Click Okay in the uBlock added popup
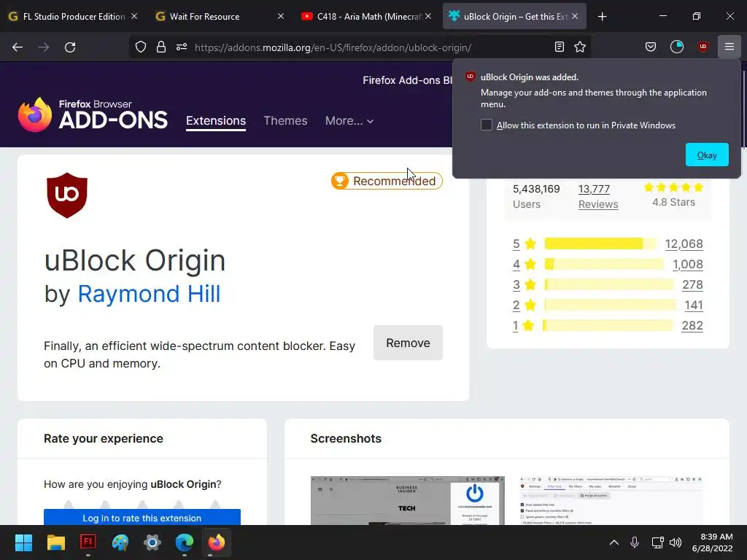The width and height of the screenshot is (747, 560). coord(707,155)
